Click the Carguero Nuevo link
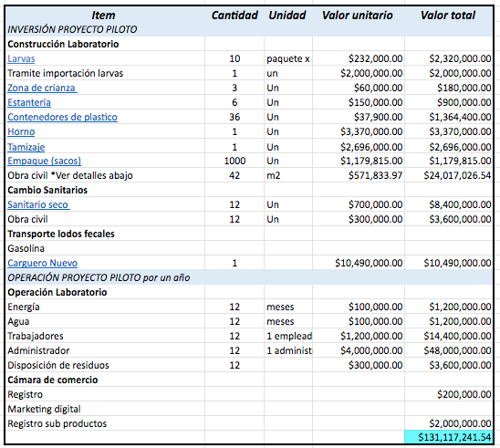Image resolution: width=500 pixels, height=448 pixels. [x=42, y=263]
